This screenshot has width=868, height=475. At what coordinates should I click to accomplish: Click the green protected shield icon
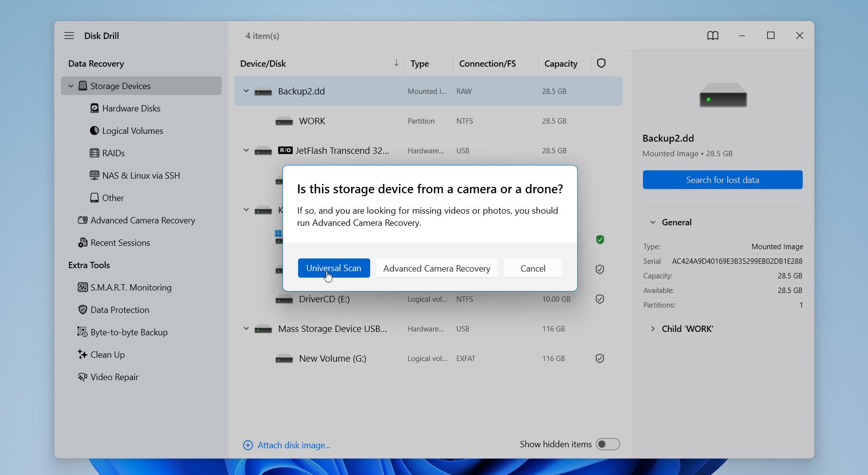pos(600,239)
